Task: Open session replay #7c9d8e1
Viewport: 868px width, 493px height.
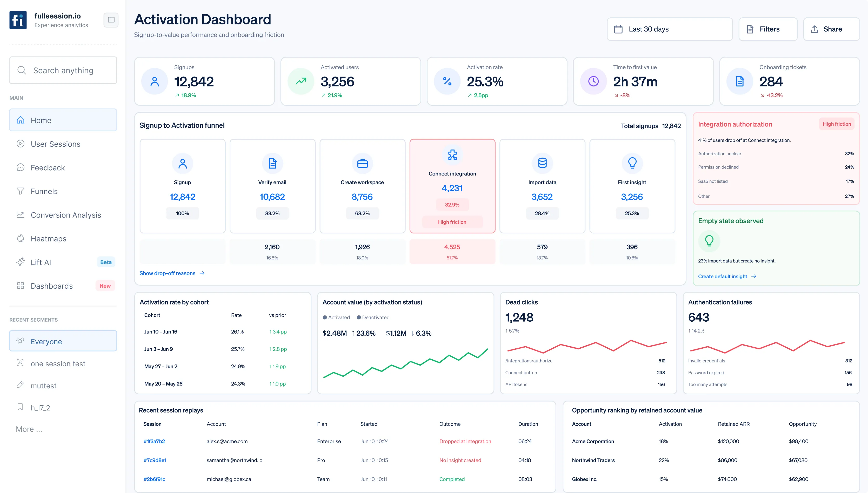Action: point(155,460)
